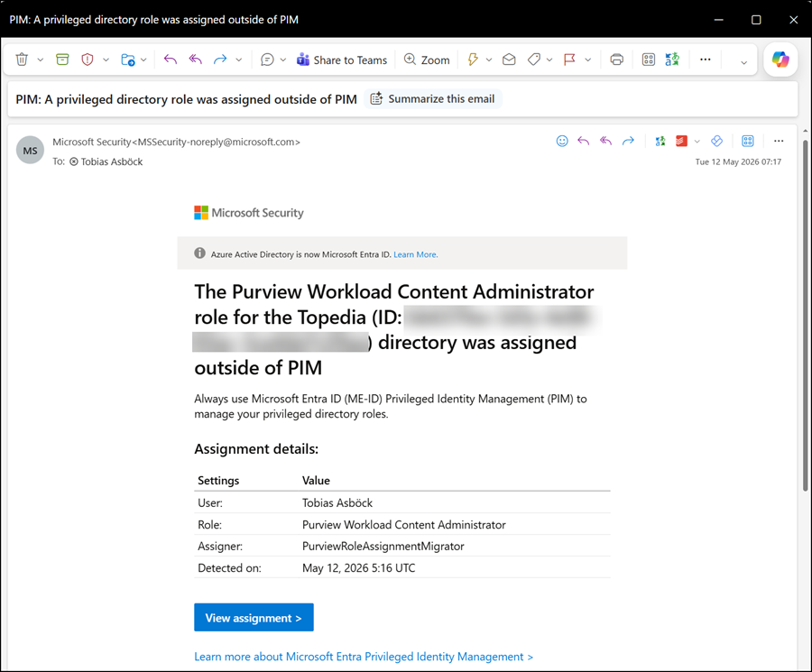Click the info icon in Entra banner
812x672 pixels.
click(199, 253)
